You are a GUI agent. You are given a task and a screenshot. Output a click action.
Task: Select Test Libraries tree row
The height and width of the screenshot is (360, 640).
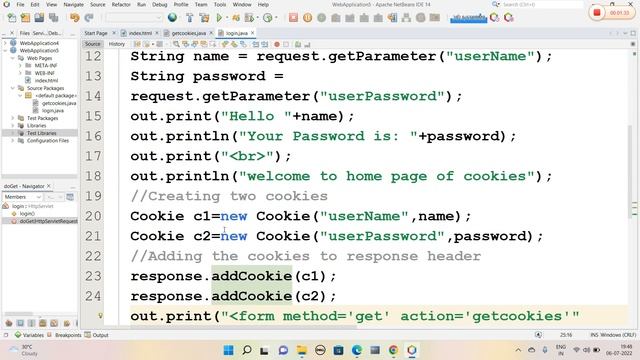click(40, 133)
